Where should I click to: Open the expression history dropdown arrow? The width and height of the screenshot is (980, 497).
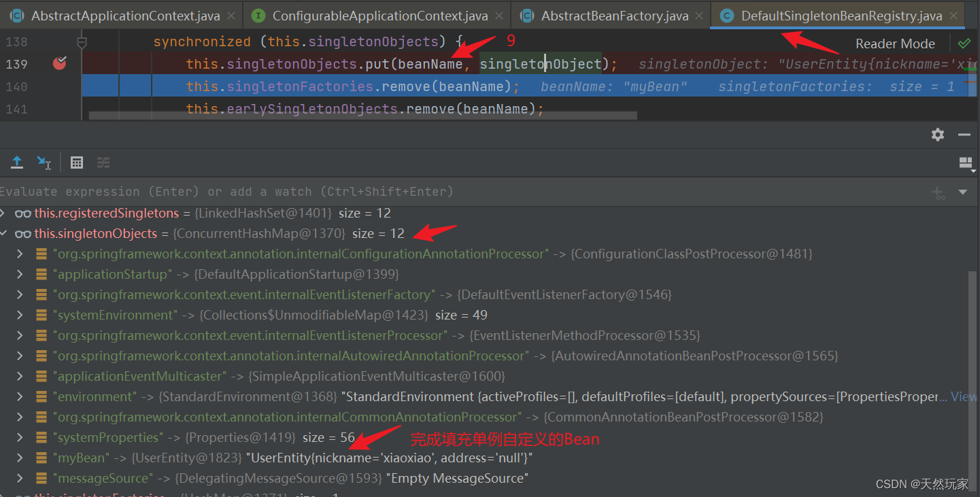click(963, 192)
